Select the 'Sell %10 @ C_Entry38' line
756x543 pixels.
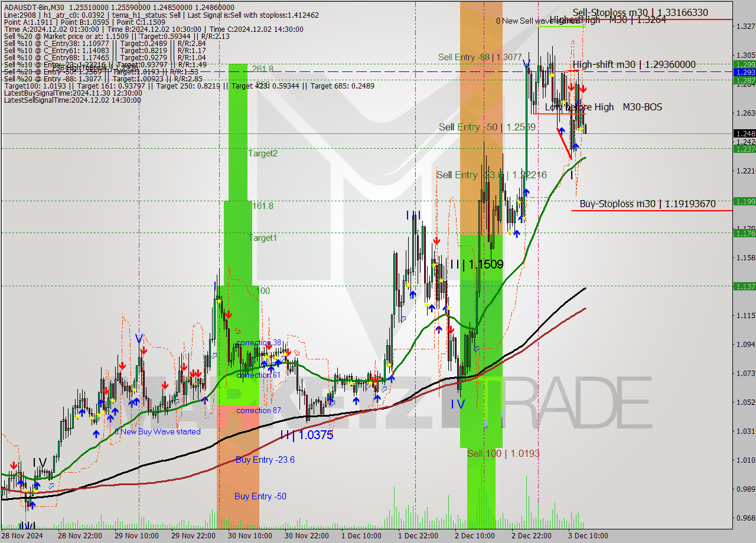coord(104,44)
